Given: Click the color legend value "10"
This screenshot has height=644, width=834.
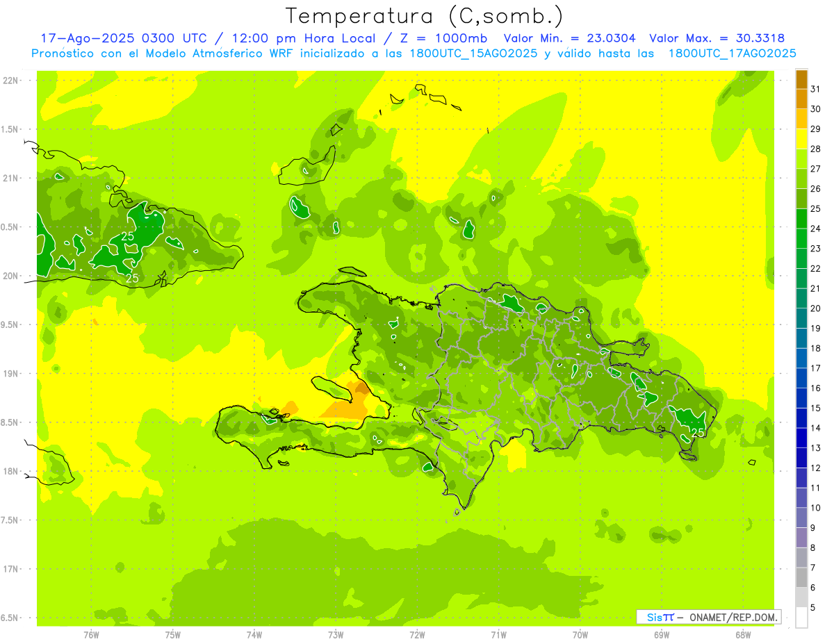Looking at the screenshot, I should tap(816, 508).
